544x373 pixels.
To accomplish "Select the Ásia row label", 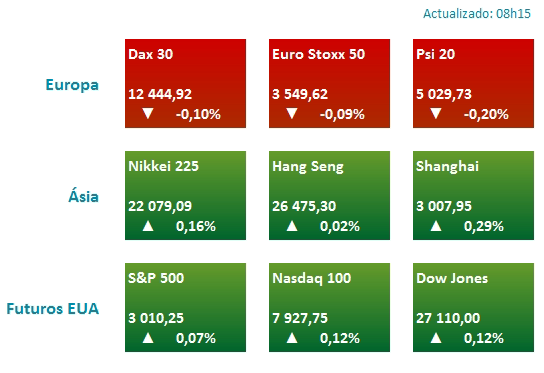I will click(83, 195).
